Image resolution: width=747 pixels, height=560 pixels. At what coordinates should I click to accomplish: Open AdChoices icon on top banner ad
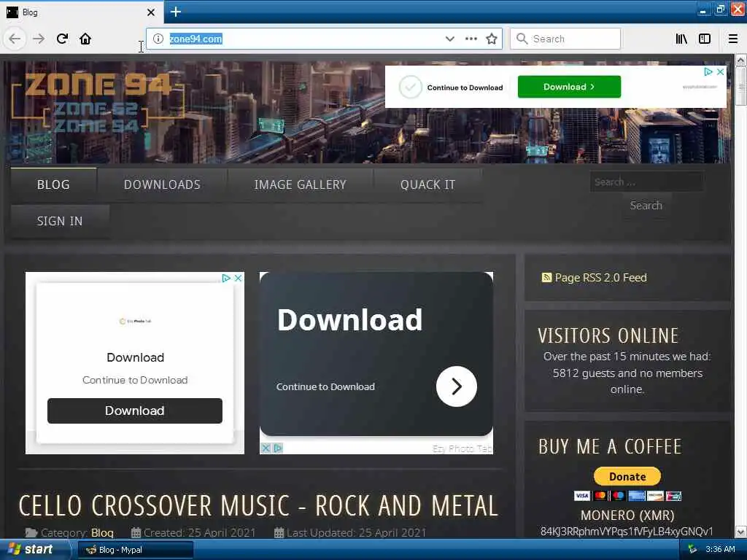pyautogui.click(x=708, y=71)
